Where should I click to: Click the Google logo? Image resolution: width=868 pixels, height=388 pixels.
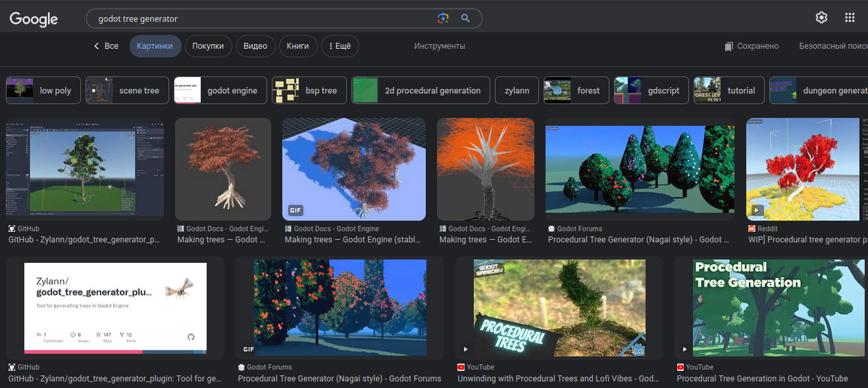pyautogui.click(x=34, y=19)
